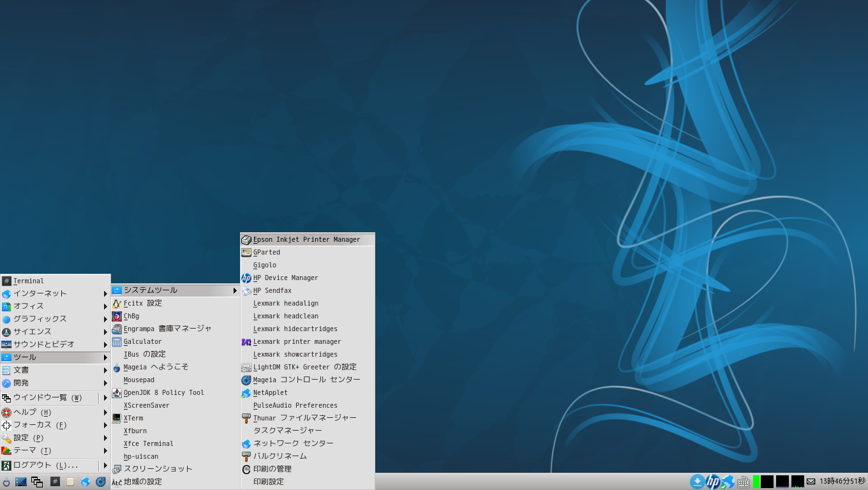Click the CPU monitor graph in tray
868x490 pixels.
pyautogui.click(x=798, y=482)
